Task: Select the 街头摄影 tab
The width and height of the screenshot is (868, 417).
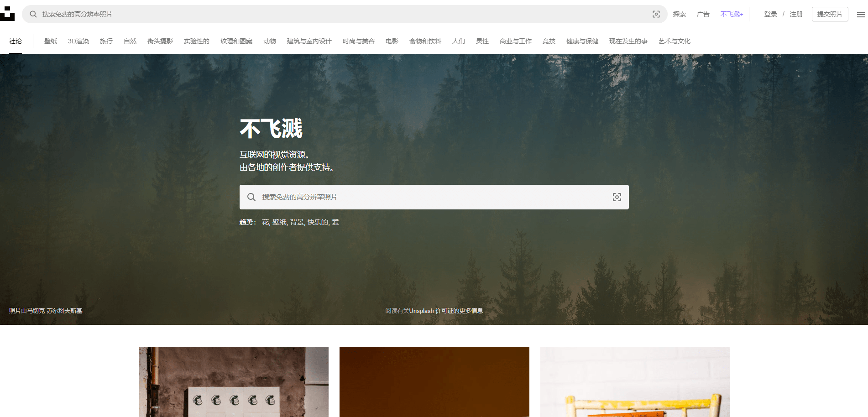Action: click(160, 41)
